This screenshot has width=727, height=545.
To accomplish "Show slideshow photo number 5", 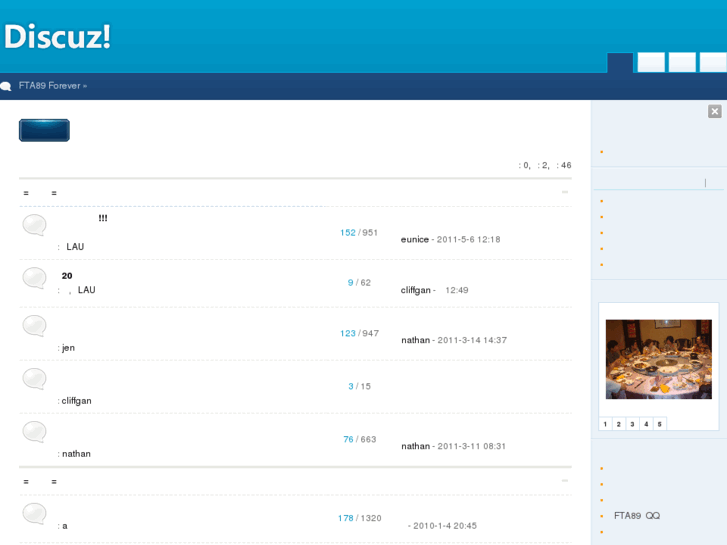I will point(659,424).
